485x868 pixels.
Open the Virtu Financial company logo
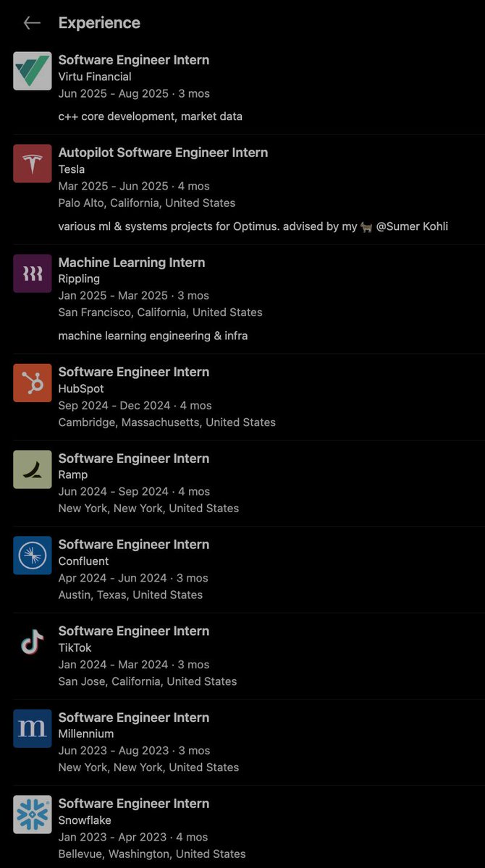33,71
